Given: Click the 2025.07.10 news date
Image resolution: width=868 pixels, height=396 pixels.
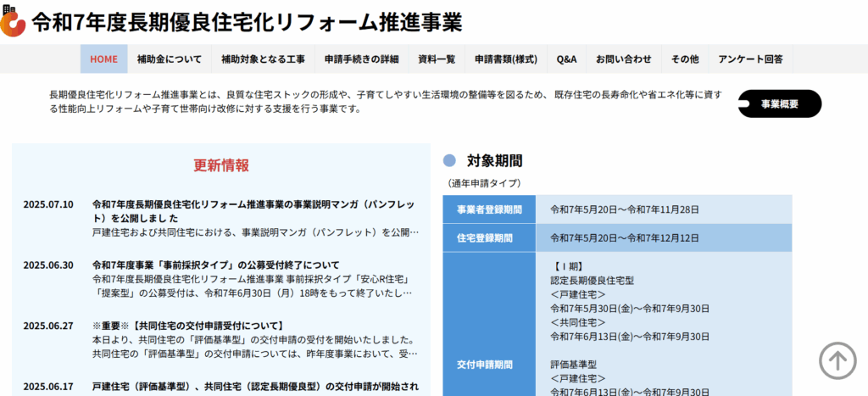Looking at the screenshot, I should click(48, 204).
